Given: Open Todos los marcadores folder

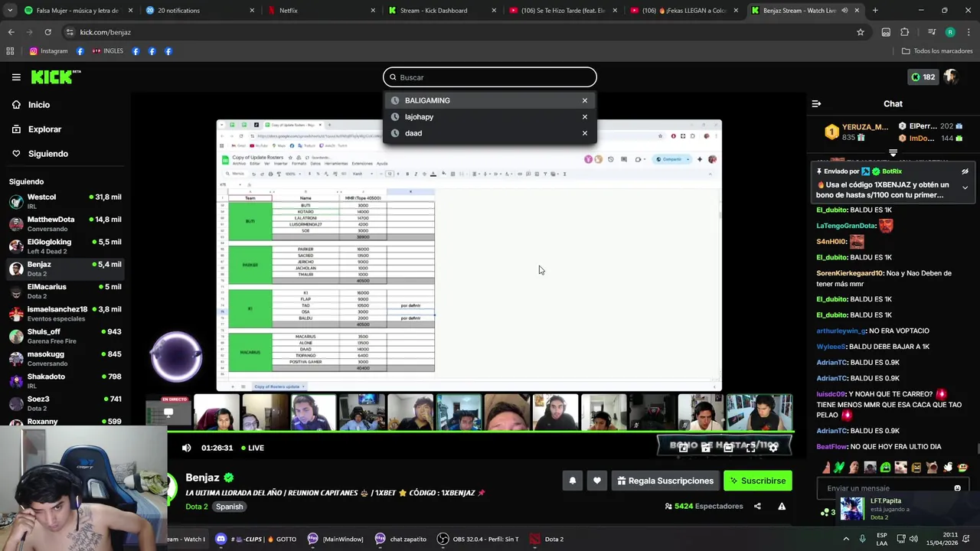Looking at the screenshot, I should 937,51.
